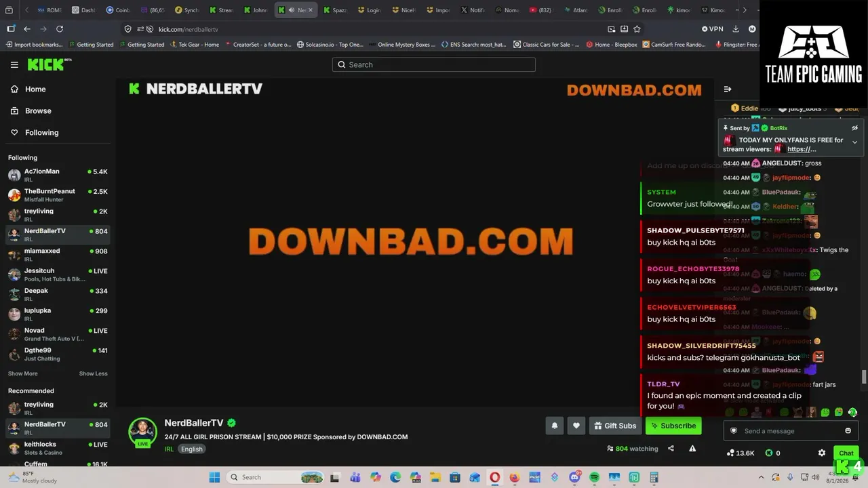The width and height of the screenshot is (868, 488).
Task: Click the green Subscribe button
Action: pyautogui.click(x=673, y=426)
